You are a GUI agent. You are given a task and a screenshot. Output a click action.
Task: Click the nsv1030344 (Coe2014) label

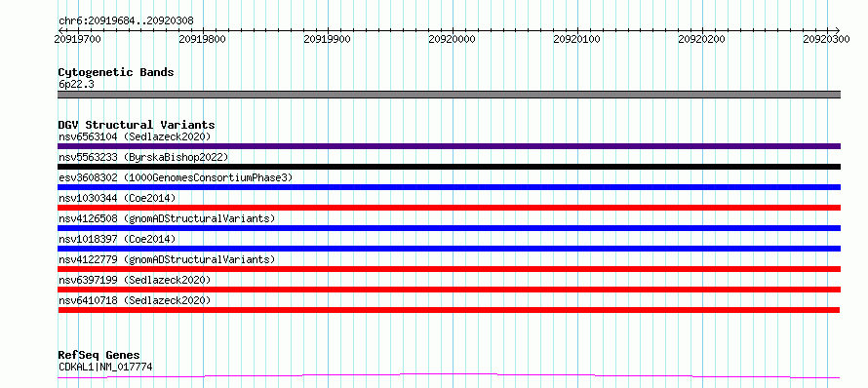click(117, 198)
